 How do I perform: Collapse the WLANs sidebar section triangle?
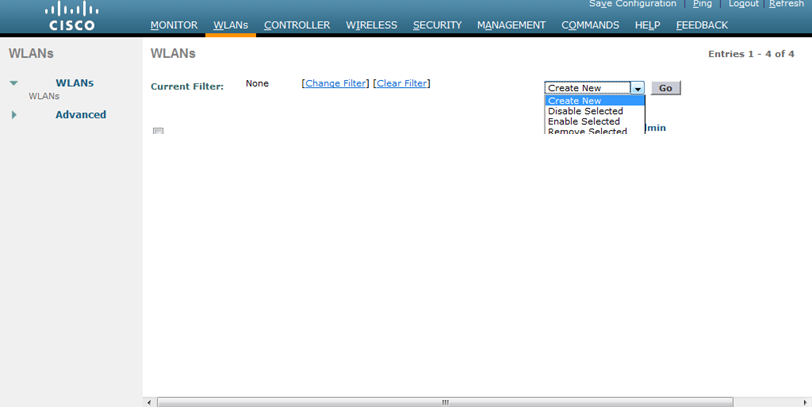point(14,83)
